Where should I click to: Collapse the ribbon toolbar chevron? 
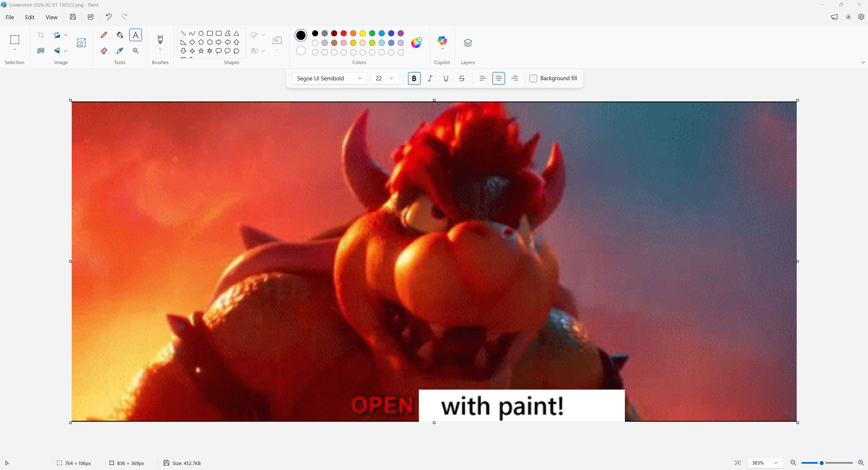(x=863, y=62)
